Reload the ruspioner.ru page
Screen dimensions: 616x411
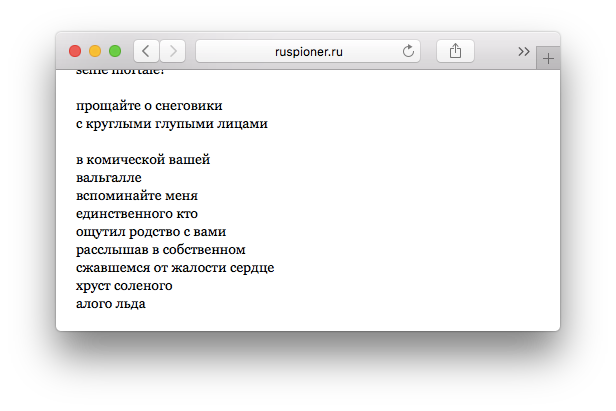408,51
